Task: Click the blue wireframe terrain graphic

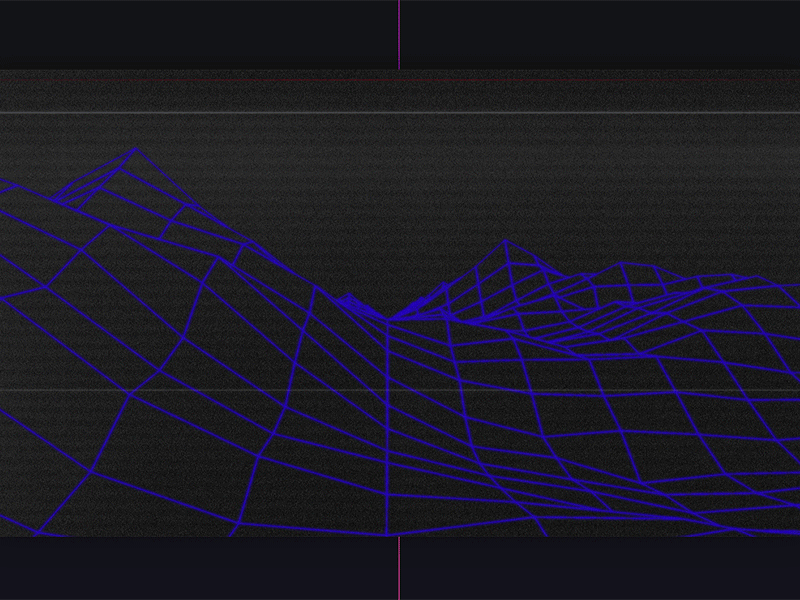Action: pyautogui.click(x=400, y=342)
